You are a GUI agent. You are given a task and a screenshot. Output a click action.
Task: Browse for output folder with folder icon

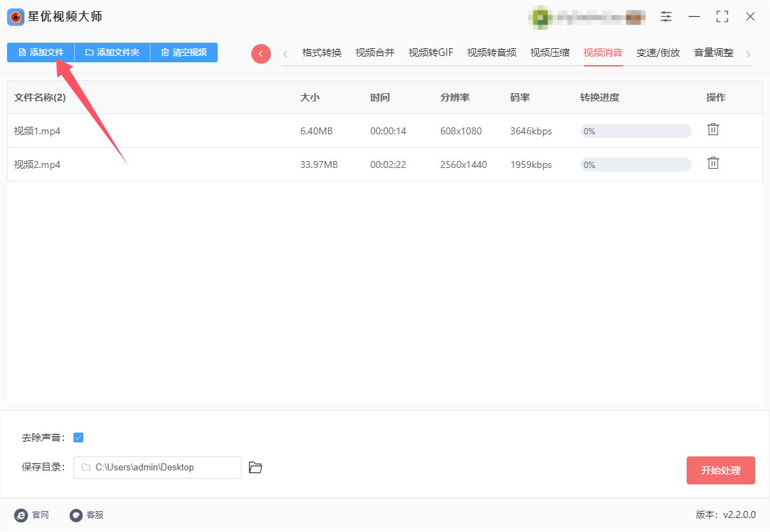255,467
